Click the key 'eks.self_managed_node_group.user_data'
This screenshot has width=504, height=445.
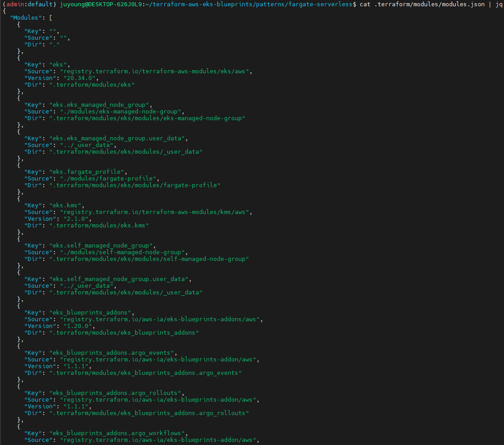tap(119, 279)
